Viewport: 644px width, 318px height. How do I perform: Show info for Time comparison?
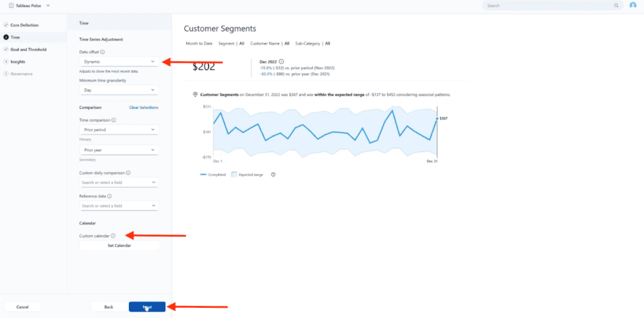pyautogui.click(x=113, y=120)
